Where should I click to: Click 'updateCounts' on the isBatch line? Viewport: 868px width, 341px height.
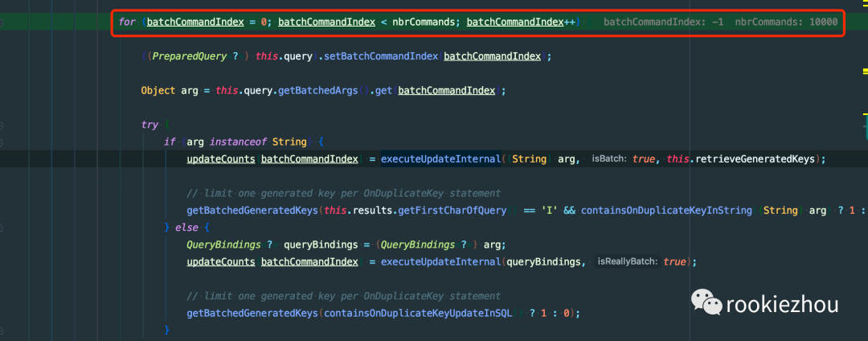click(x=221, y=159)
